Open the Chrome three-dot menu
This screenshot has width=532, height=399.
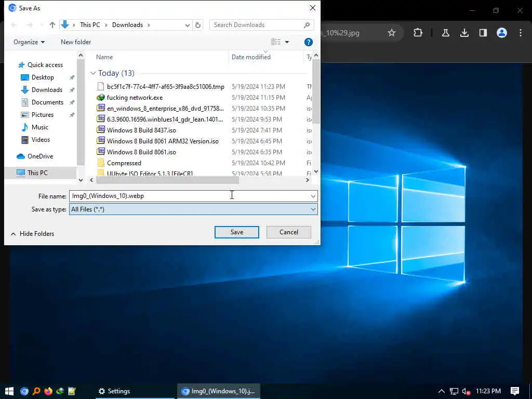[x=521, y=33]
